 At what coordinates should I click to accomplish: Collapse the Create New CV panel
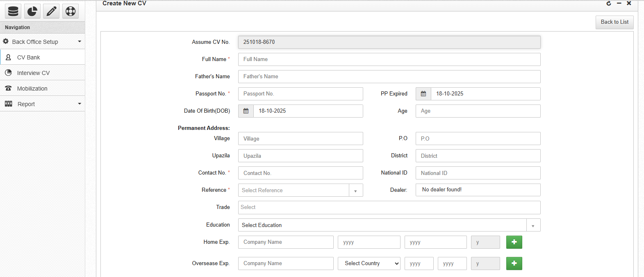619,3
